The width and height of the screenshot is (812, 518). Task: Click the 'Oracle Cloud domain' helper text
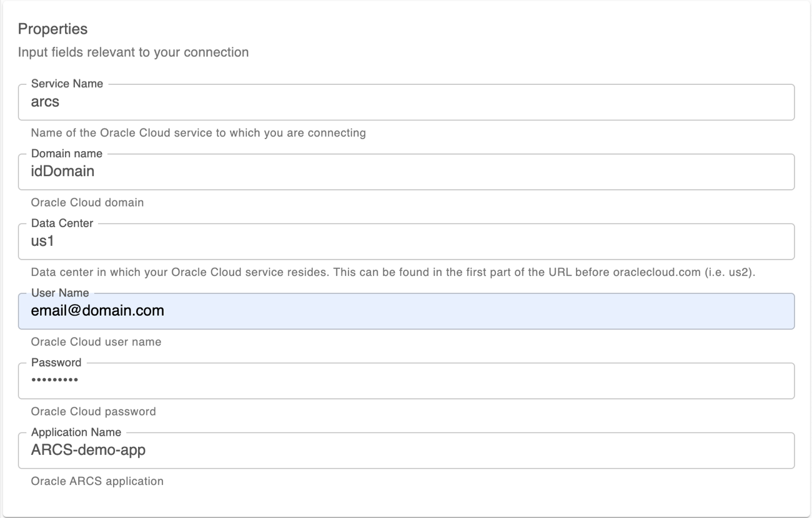tap(87, 202)
